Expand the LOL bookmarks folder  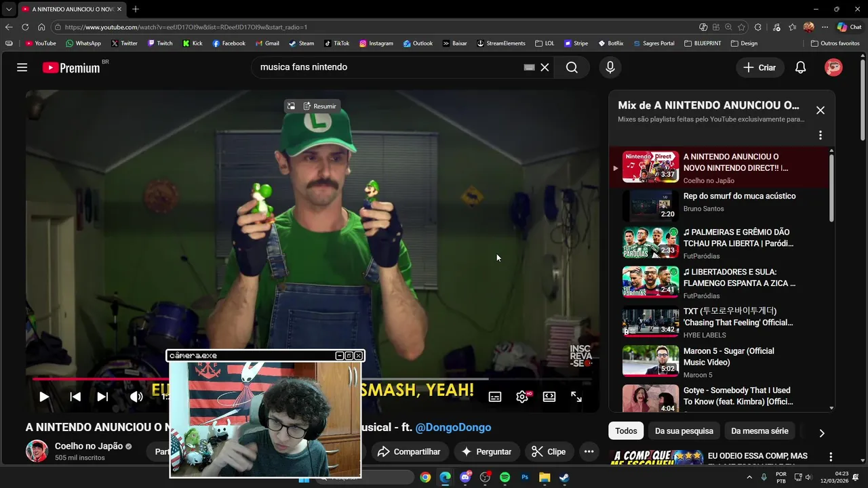pos(545,43)
